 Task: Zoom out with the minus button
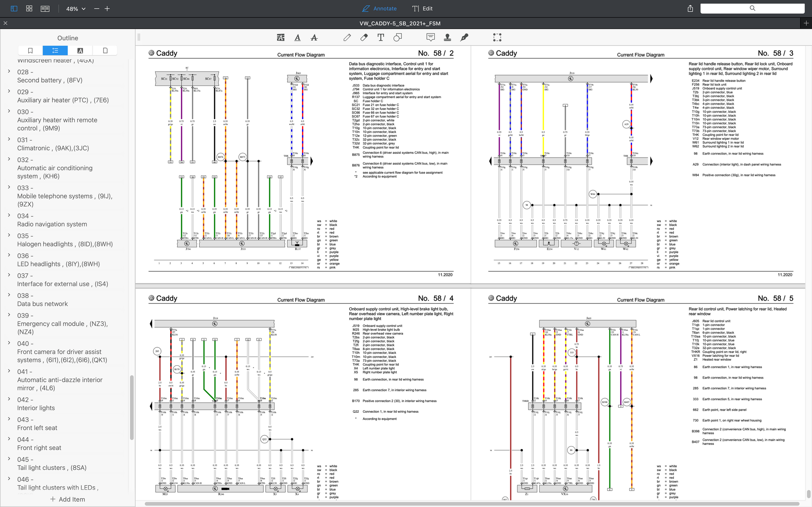coord(97,8)
